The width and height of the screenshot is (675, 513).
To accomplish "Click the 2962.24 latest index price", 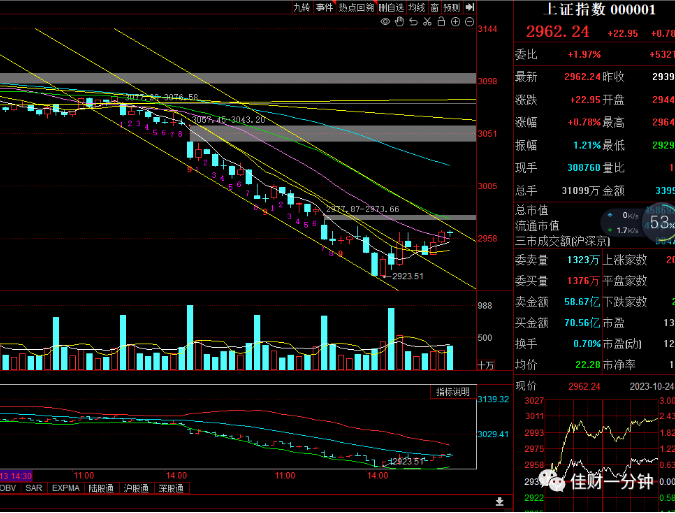I will coord(557,31).
